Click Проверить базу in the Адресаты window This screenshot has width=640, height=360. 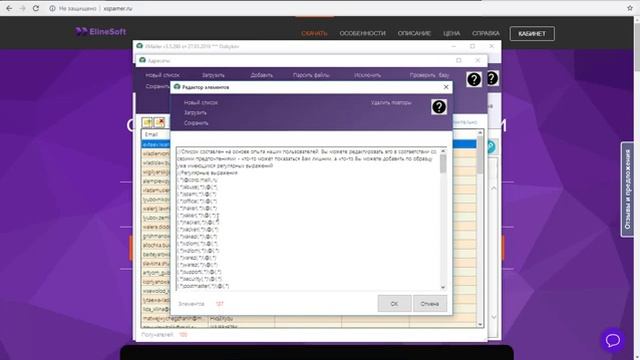(x=429, y=75)
